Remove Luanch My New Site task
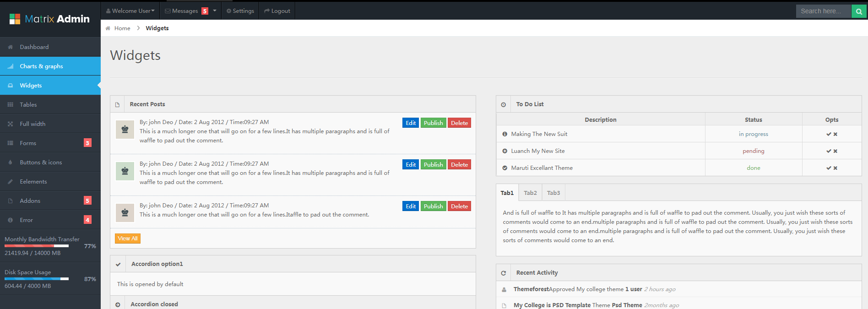868x309 pixels. click(835, 151)
